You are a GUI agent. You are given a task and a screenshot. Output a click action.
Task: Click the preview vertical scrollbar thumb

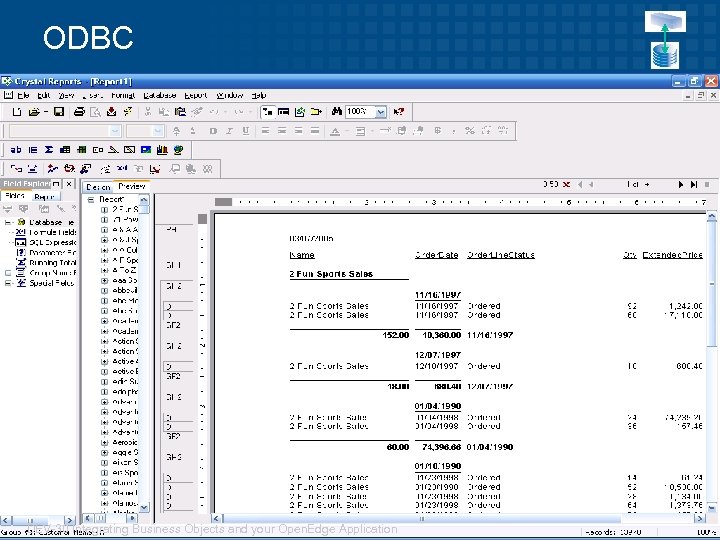711,284
